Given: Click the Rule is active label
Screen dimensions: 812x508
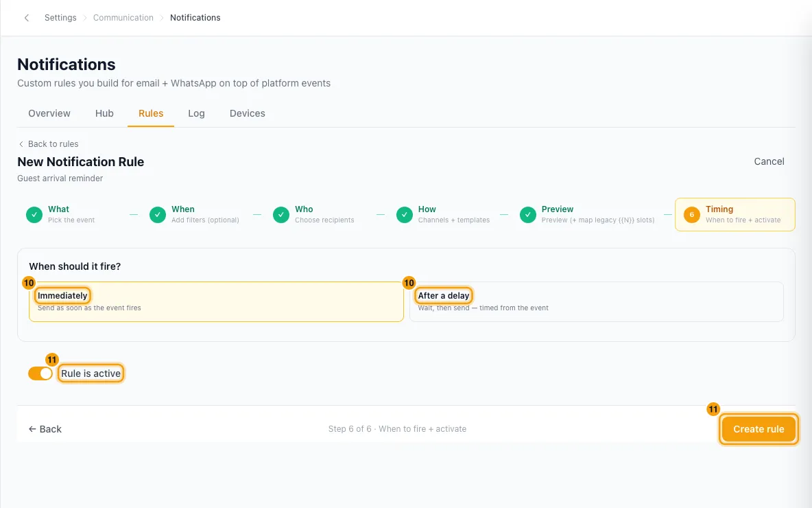Looking at the screenshot, I should pos(91,373).
